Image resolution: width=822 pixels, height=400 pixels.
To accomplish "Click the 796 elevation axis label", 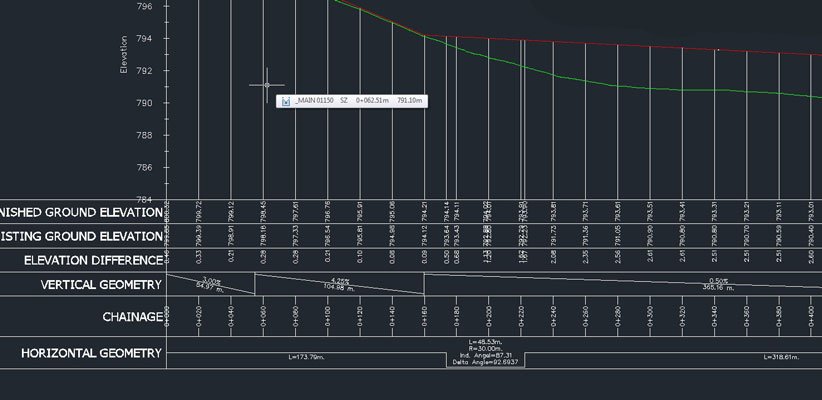I will [142, 6].
